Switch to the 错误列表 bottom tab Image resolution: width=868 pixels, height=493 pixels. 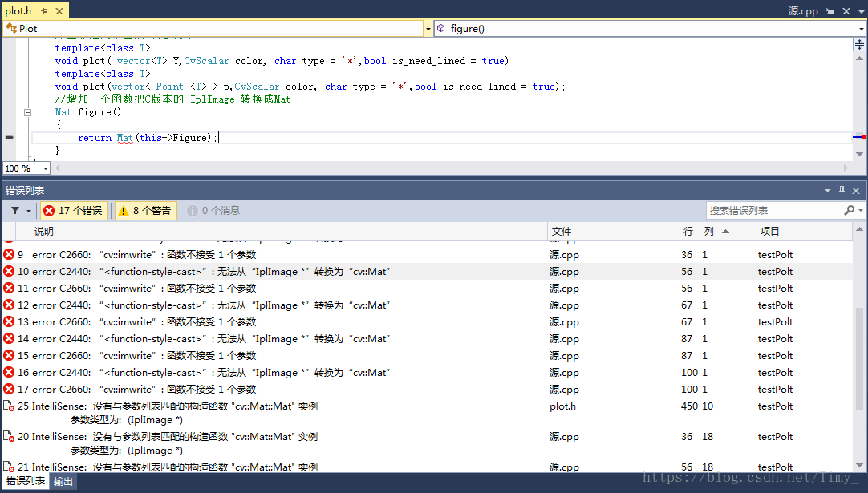click(26, 482)
